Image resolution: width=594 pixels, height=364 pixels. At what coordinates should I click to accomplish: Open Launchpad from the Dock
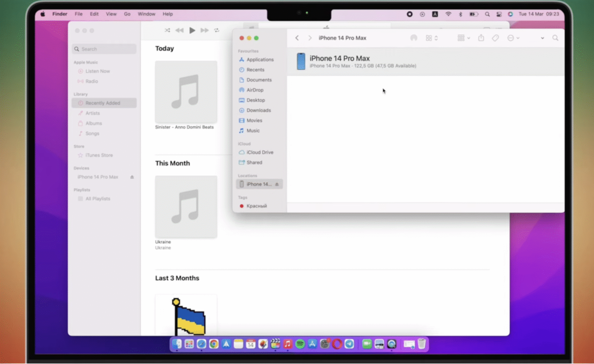coord(189,344)
